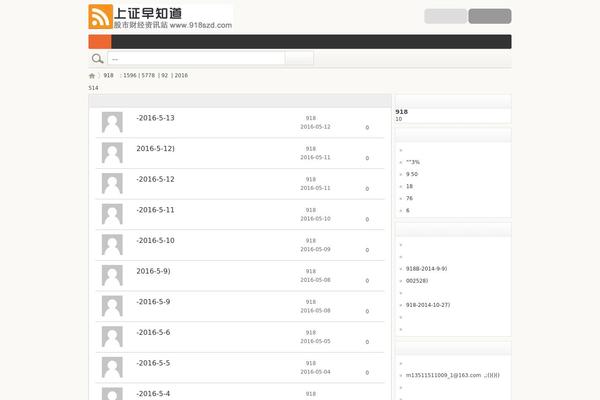The image size is (600, 400).
Task: Open the sidebar link 002528)
Action: [417, 281]
